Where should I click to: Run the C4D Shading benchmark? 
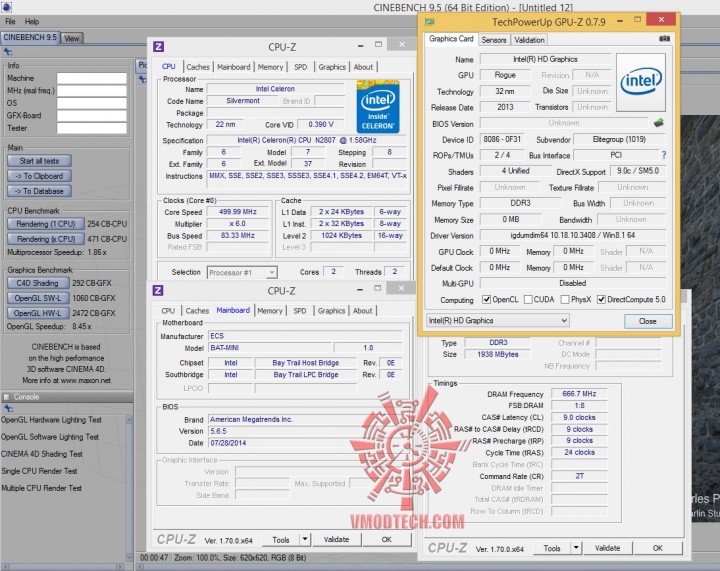click(38, 283)
